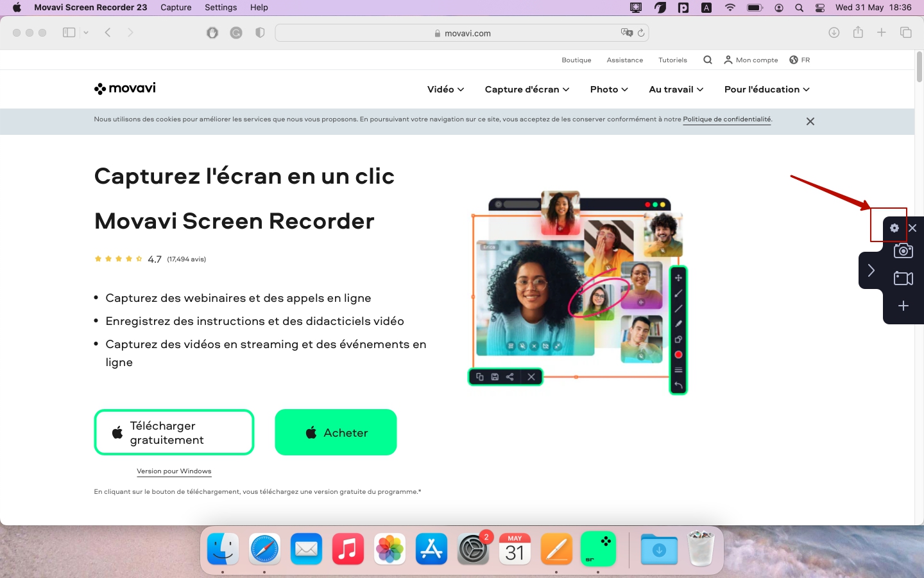924x578 pixels.
Task: Click the website search magnifier icon
Action: point(708,60)
